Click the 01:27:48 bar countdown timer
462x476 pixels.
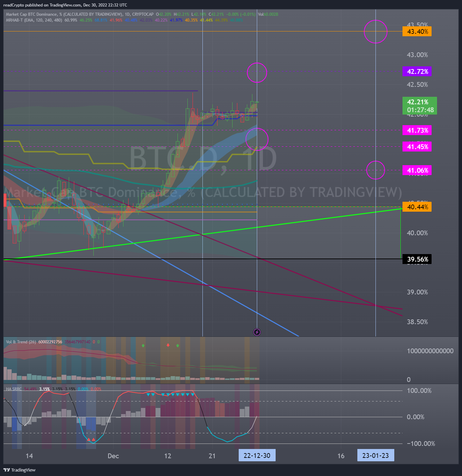coord(420,110)
